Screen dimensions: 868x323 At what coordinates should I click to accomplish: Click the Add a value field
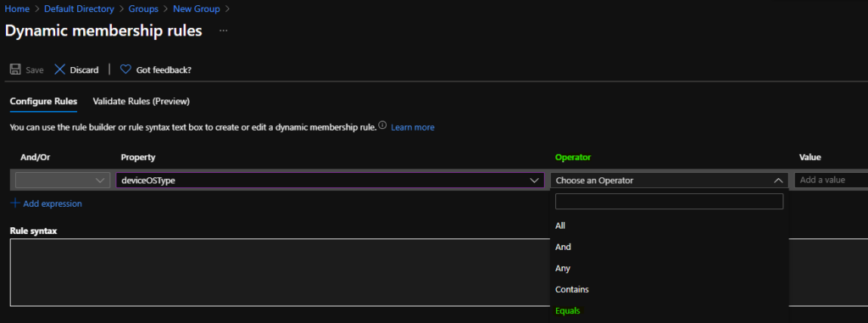pyautogui.click(x=831, y=180)
